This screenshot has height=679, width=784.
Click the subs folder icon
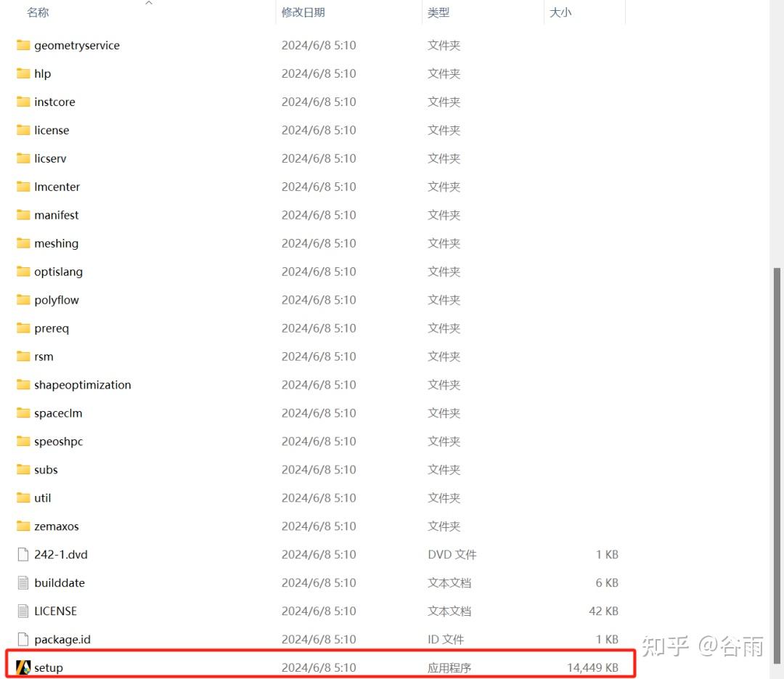point(23,469)
